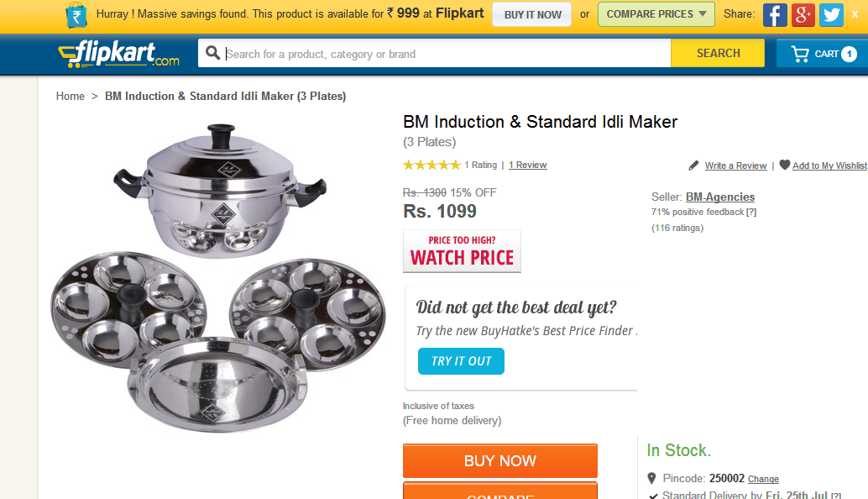The width and height of the screenshot is (868, 499).
Task: Click Buy It Now in banner
Action: 532,14
